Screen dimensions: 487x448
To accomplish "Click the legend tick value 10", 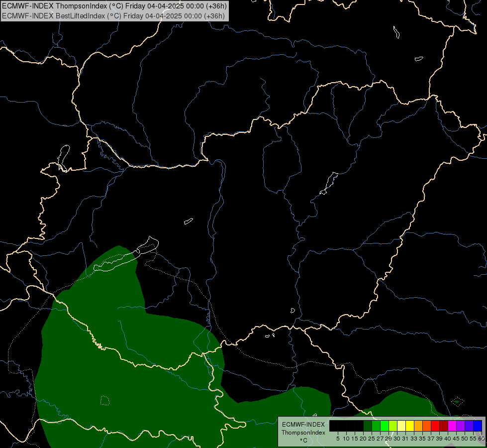I will click(346, 439).
